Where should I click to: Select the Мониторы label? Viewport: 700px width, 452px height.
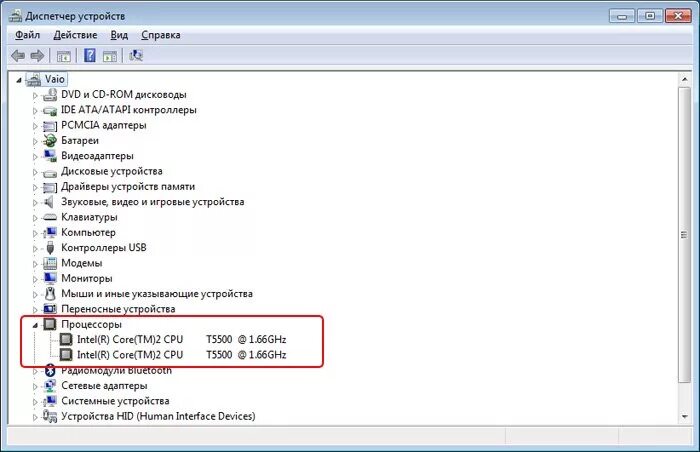click(87, 278)
